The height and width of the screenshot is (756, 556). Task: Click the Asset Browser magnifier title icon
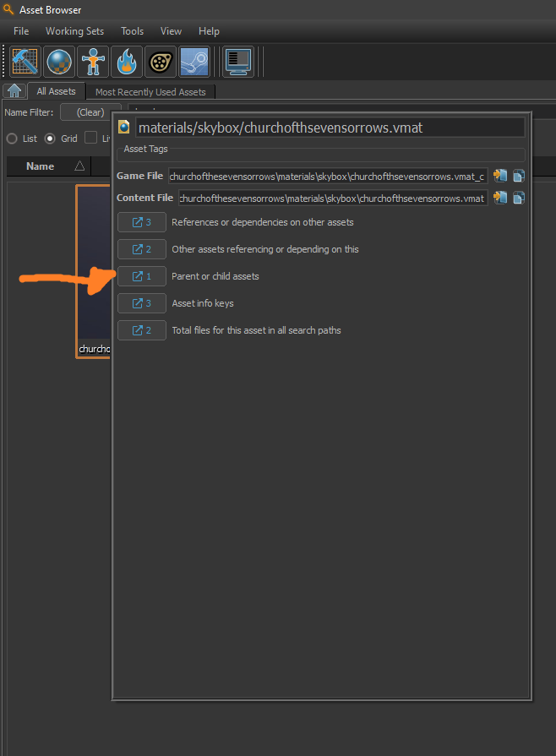click(x=8, y=9)
